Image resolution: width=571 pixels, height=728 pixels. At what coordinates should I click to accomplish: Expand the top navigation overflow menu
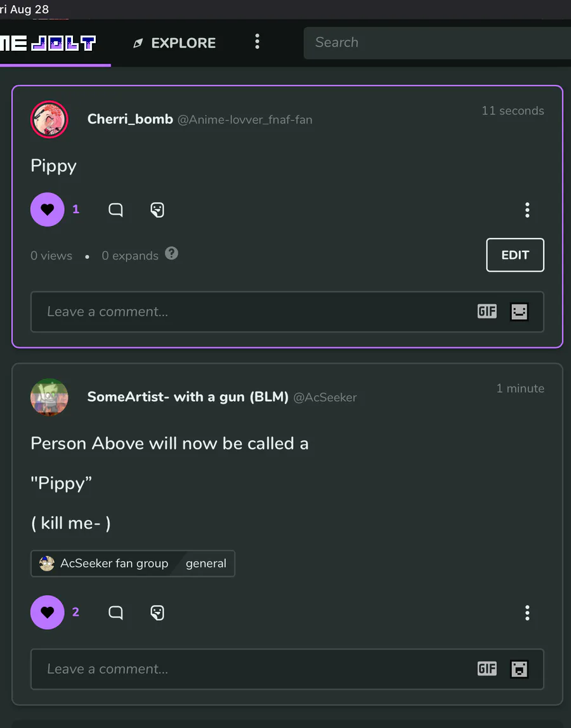click(x=257, y=42)
